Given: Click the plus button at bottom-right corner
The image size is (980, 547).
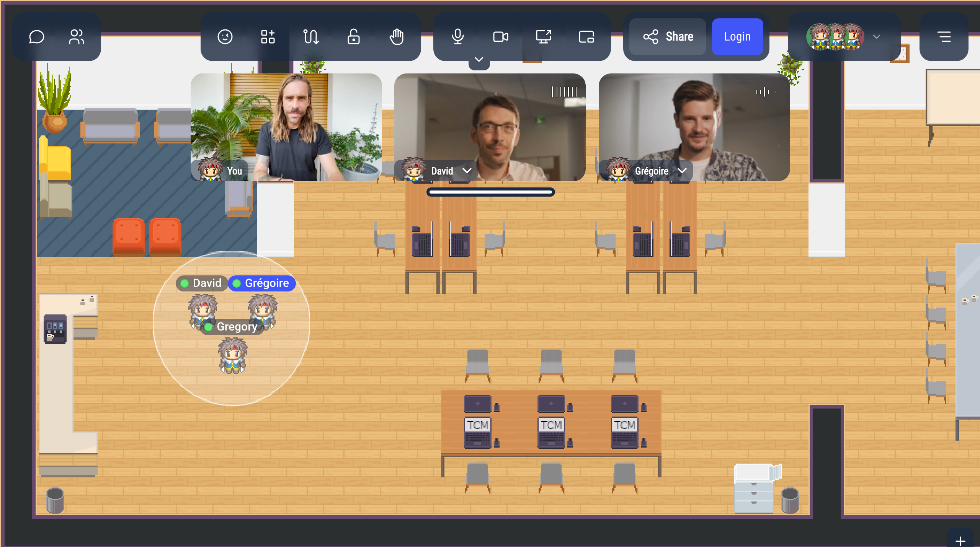Looking at the screenshot, I should [x=960, y=541].
